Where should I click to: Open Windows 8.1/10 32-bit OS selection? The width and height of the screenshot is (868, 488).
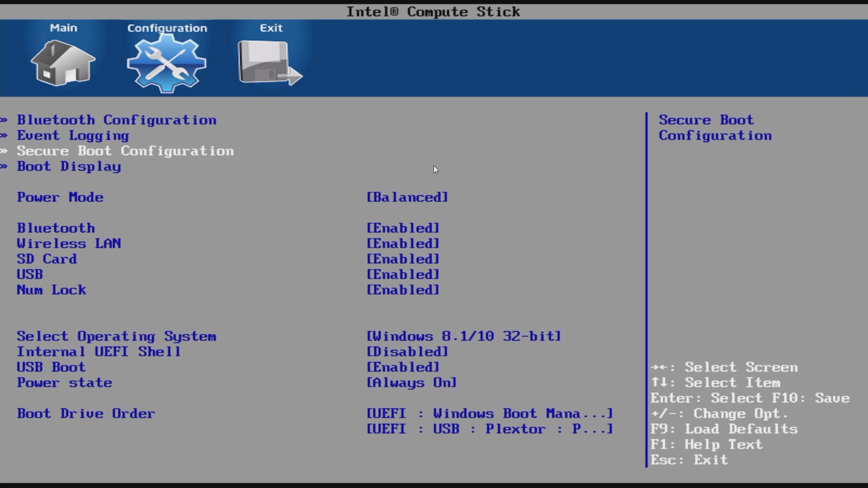click(464, 336)
